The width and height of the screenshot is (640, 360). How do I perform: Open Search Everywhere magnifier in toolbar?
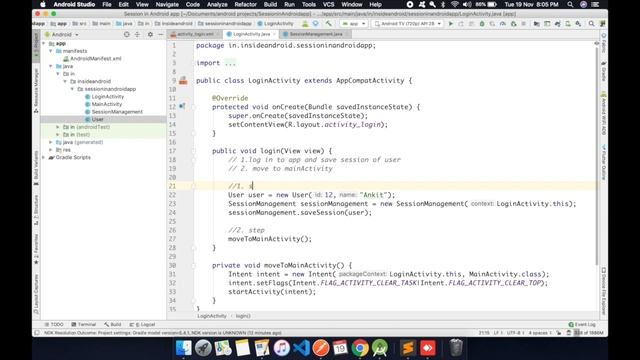[x=591, y=24]
